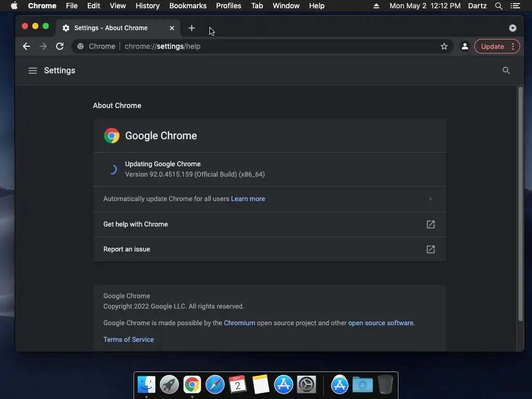Open the Edit menu

pos(94,6)
